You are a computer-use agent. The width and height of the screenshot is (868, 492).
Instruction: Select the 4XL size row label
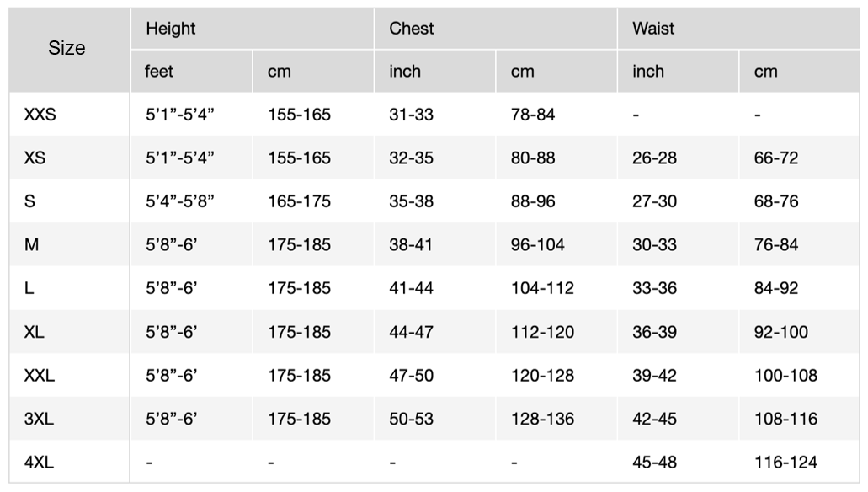pos(40,462)
